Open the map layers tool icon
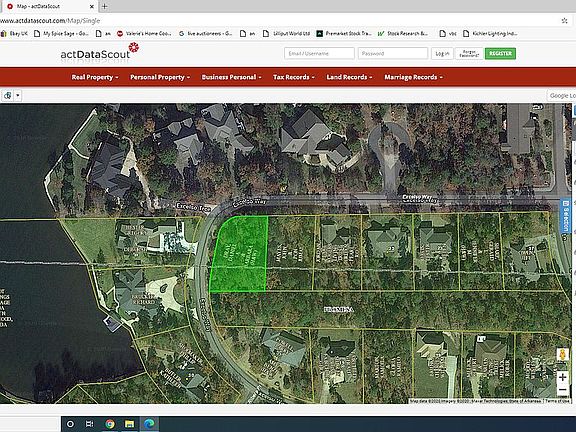Image resolution: width=576 pixels, height=432 pixels. pos(8,96)
